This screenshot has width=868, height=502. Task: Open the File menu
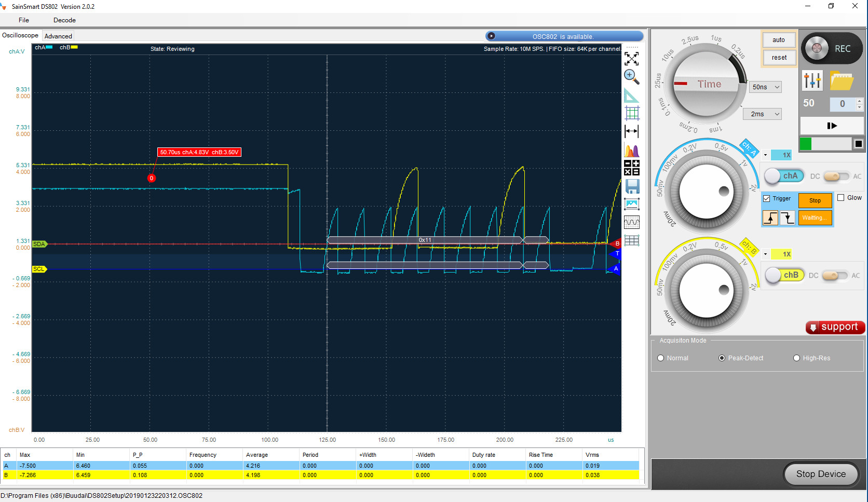pos(24,20)
